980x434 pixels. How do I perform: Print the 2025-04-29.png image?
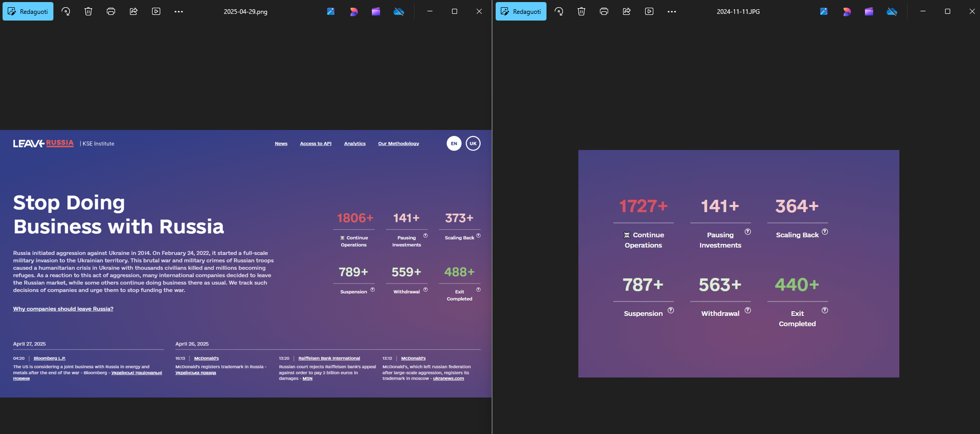tap(111, 11)
